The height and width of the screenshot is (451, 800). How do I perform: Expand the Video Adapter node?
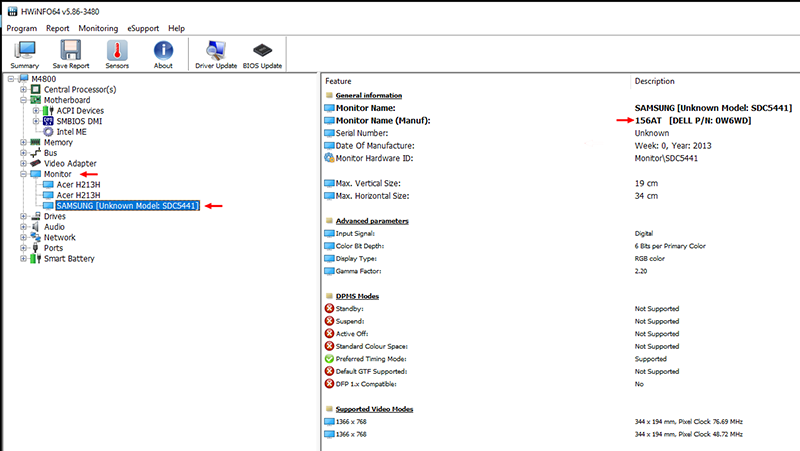pyautogui.click(x=23, y=163)
